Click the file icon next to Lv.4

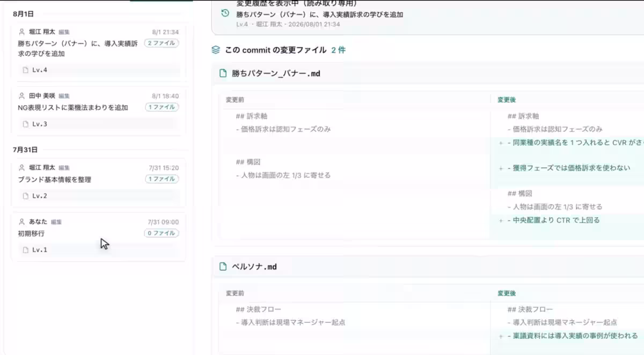[25, 70]
